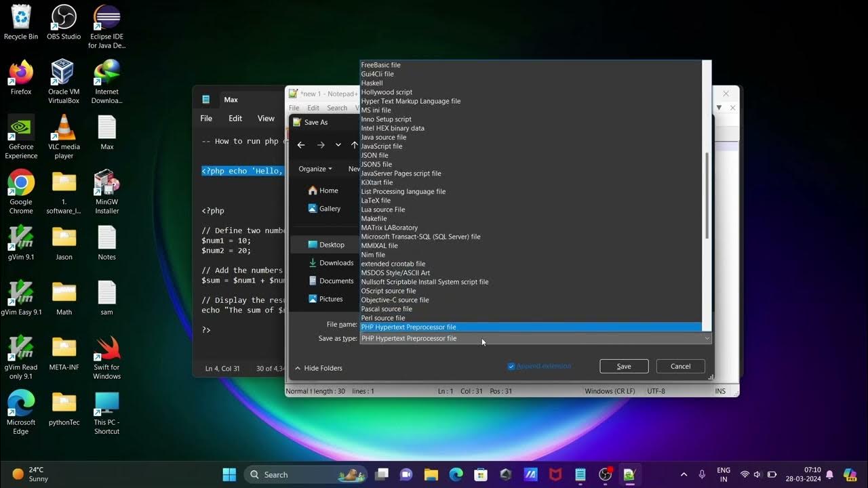Select Downloads in navigation pane
This screenshot has width=868, height=488.
[331, 263]
